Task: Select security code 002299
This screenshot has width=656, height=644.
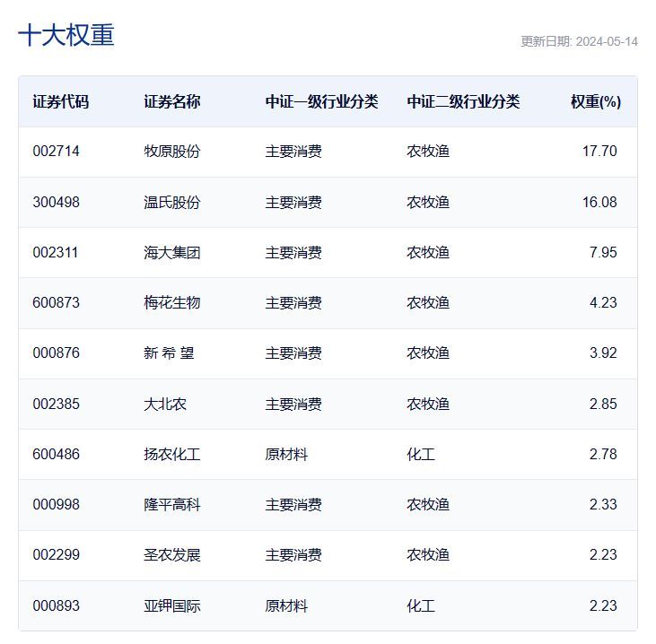Action: (x=56, y=554)
